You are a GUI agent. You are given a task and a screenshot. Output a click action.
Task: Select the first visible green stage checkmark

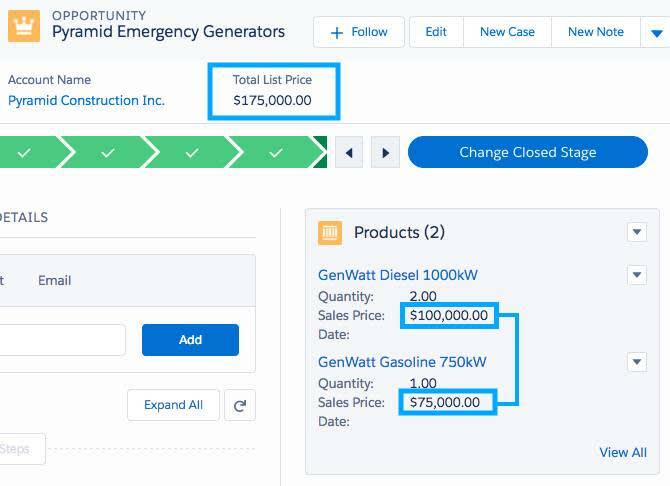click(x=24, y=152)
